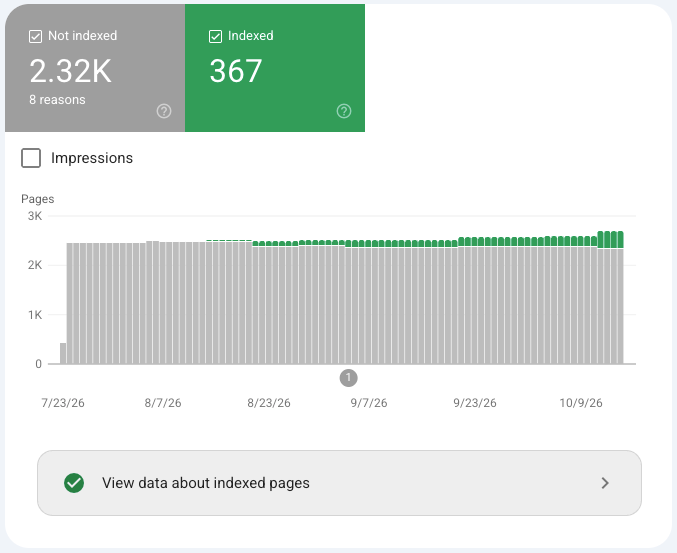
Task: Click the green checkmark icon beside View data
Action: pos(74,483)
